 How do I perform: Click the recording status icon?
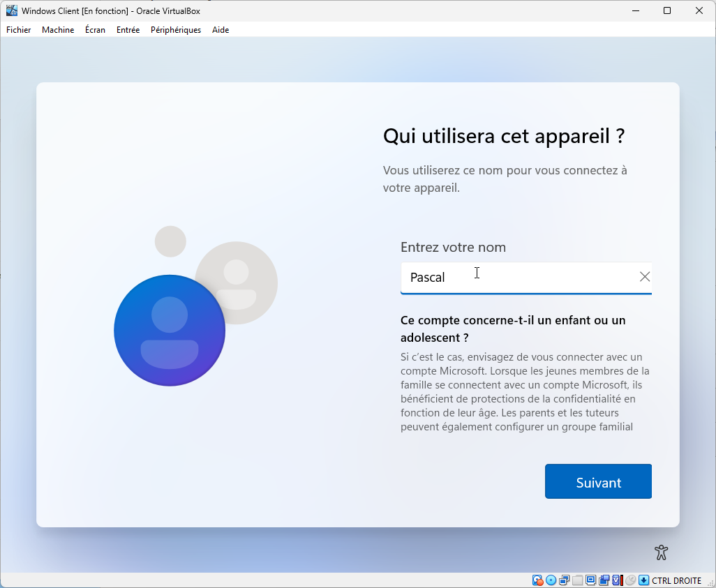pos(604,580)
